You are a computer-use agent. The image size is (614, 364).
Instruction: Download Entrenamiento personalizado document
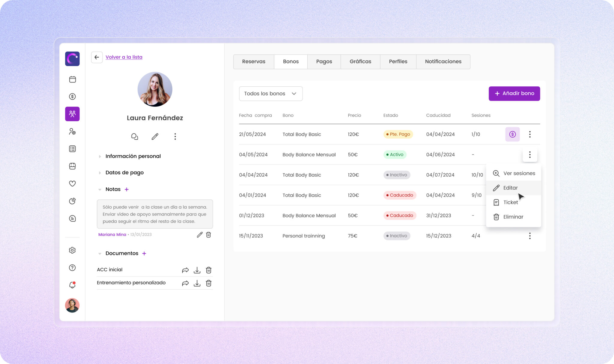pos(197,283)
